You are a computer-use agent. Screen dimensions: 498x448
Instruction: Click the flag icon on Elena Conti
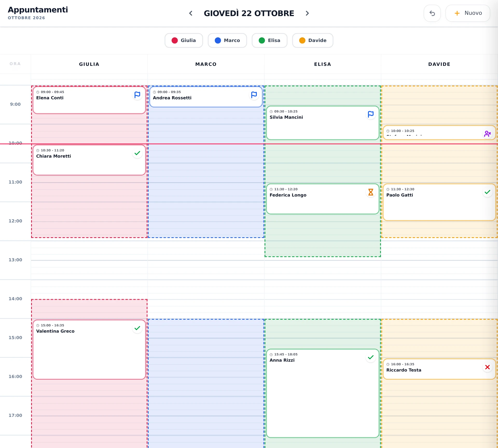point(137,95)
